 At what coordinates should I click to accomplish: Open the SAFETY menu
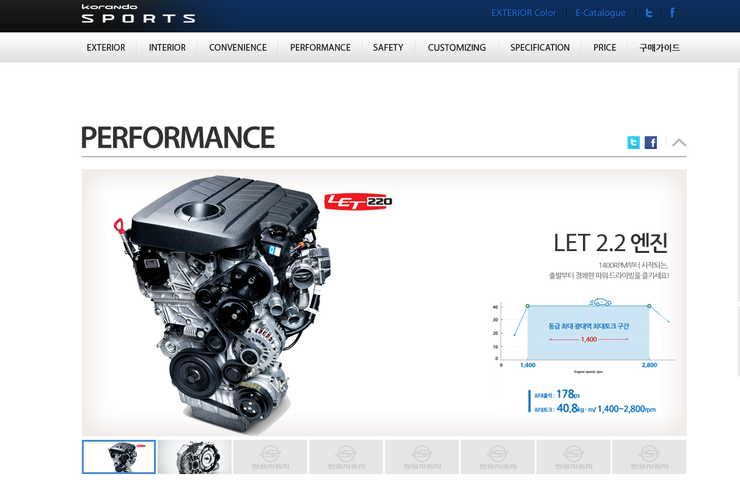tap(388, 48)
